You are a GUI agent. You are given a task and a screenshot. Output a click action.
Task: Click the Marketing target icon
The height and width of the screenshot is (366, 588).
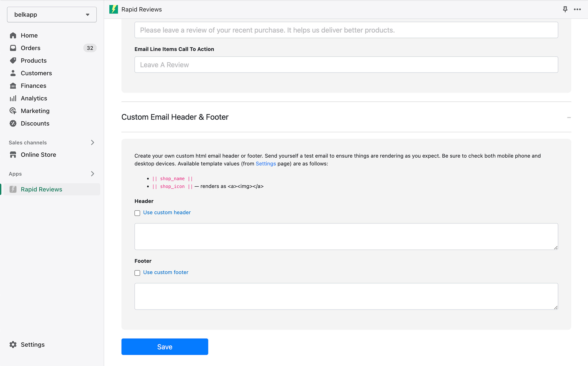13,111
